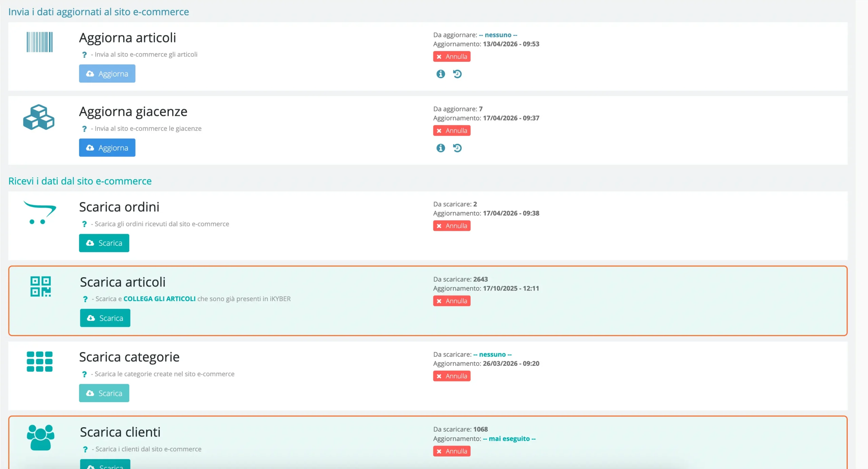The width and height of the screenshot is (868, 469).
Task: Click the date '26/03/2026 - 09:20'
Action: pos(511,363)
